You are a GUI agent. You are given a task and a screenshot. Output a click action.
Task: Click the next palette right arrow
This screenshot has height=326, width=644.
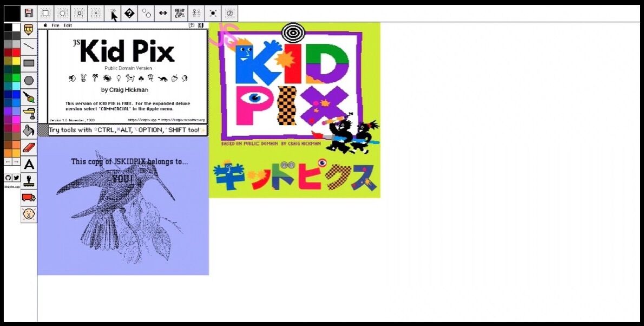(16, 162)
